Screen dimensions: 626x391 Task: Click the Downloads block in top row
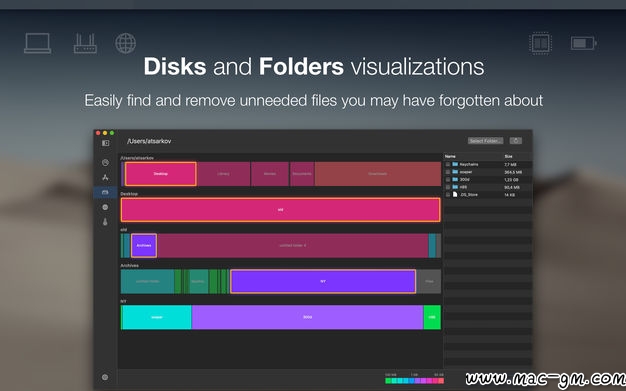coord(378,174)
